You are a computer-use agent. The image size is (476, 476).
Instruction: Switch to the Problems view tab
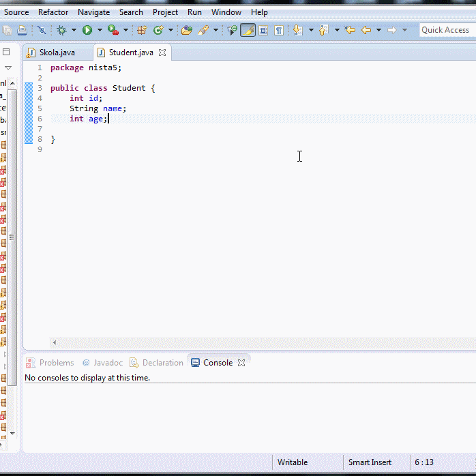56,363
